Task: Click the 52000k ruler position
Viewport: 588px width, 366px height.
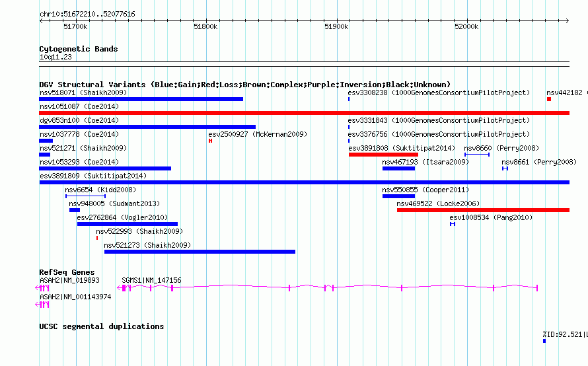Action: (466, 26)
